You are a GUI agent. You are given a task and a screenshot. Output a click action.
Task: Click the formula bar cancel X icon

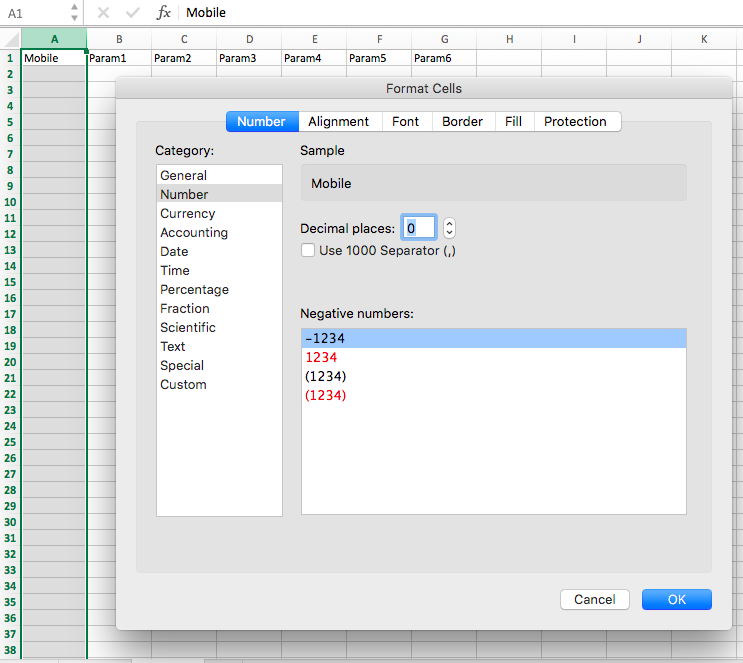(x=103, y=13)
